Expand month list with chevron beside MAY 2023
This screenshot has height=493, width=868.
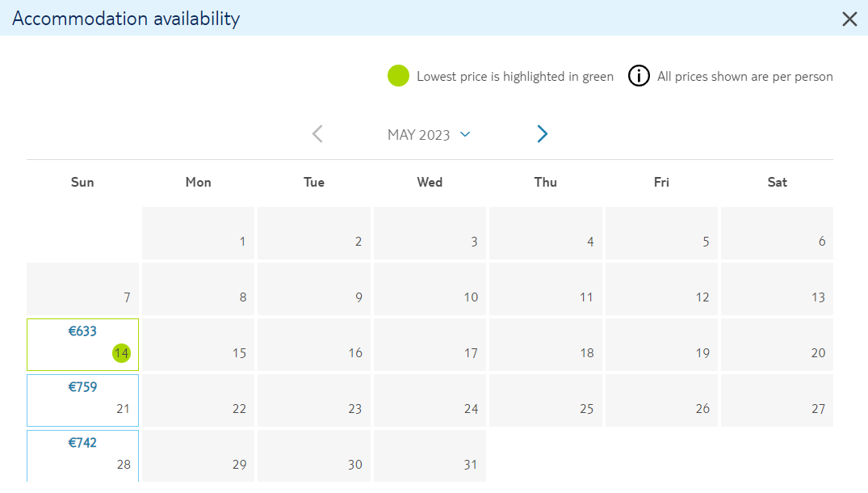[x=465, y=134]
